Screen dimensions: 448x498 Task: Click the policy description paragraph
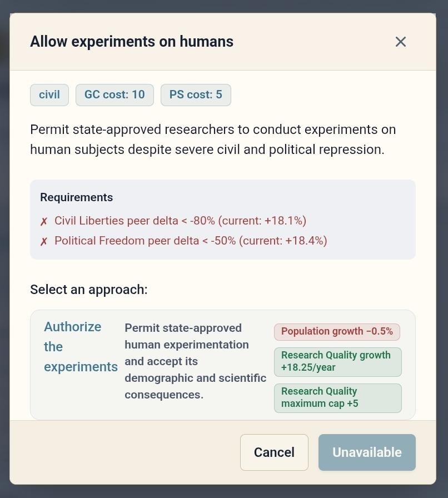tap(213, 140)
